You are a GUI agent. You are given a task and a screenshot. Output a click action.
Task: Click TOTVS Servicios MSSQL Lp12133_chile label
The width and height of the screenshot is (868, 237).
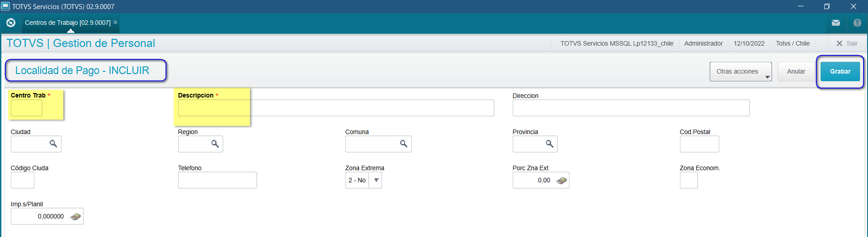pyautogui.click(x=617, y=43)
